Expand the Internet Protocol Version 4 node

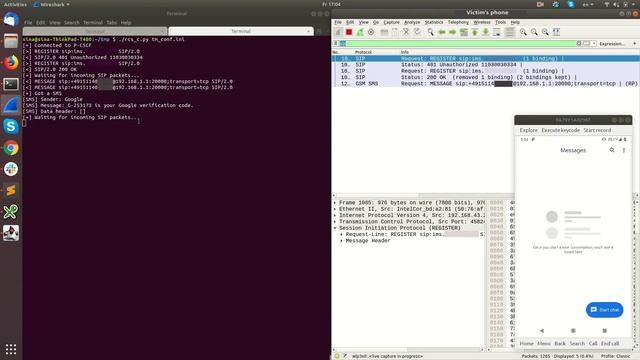335,215
